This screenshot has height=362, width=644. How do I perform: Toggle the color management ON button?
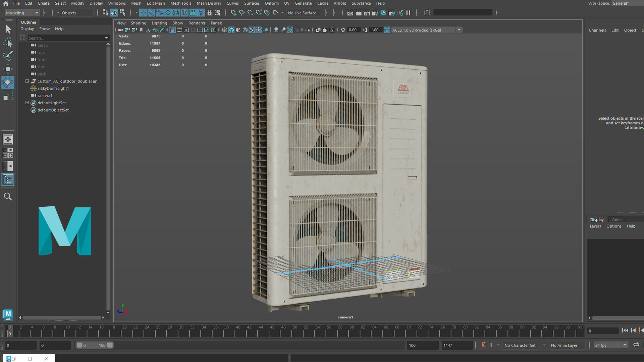tap(387, 30)
